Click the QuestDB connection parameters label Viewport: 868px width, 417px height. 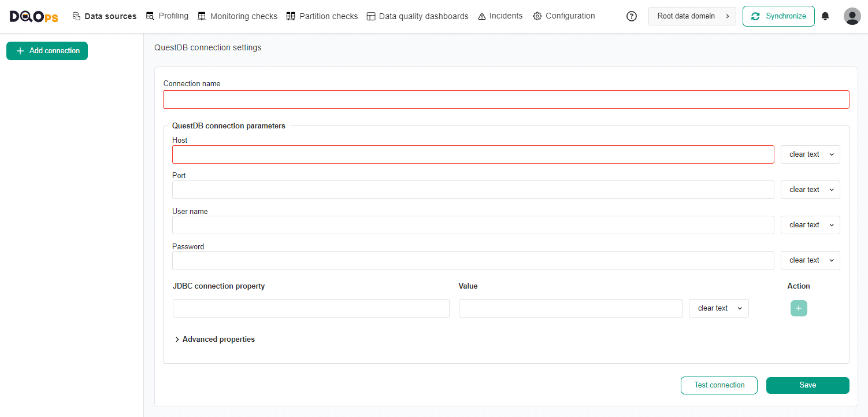pyautogui.click(x=229, y=126)
